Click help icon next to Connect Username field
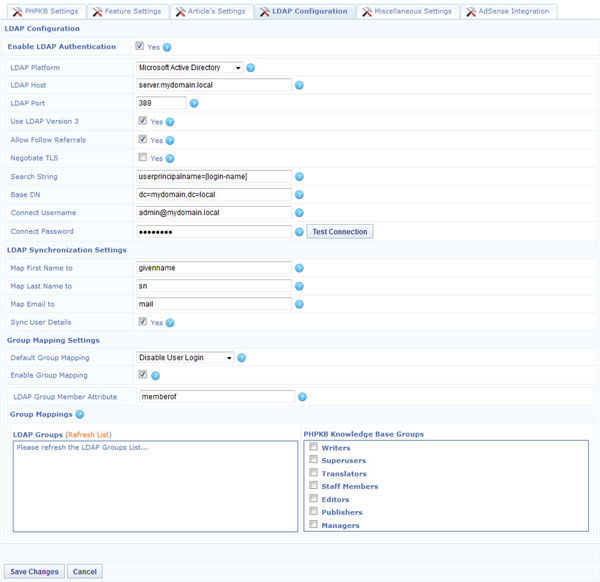This screenshot has width=600, height=582. point(299,213)
